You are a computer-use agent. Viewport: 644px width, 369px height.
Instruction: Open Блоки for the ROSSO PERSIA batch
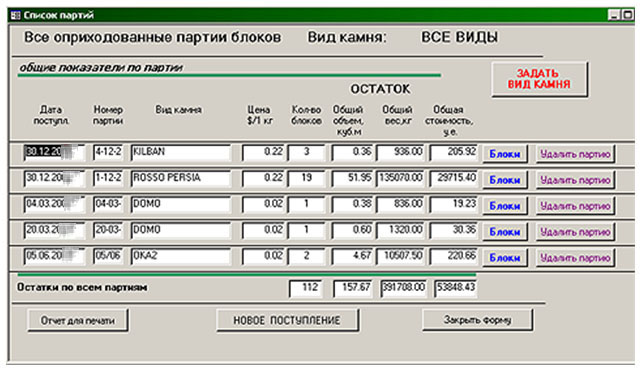pos(505,180)
